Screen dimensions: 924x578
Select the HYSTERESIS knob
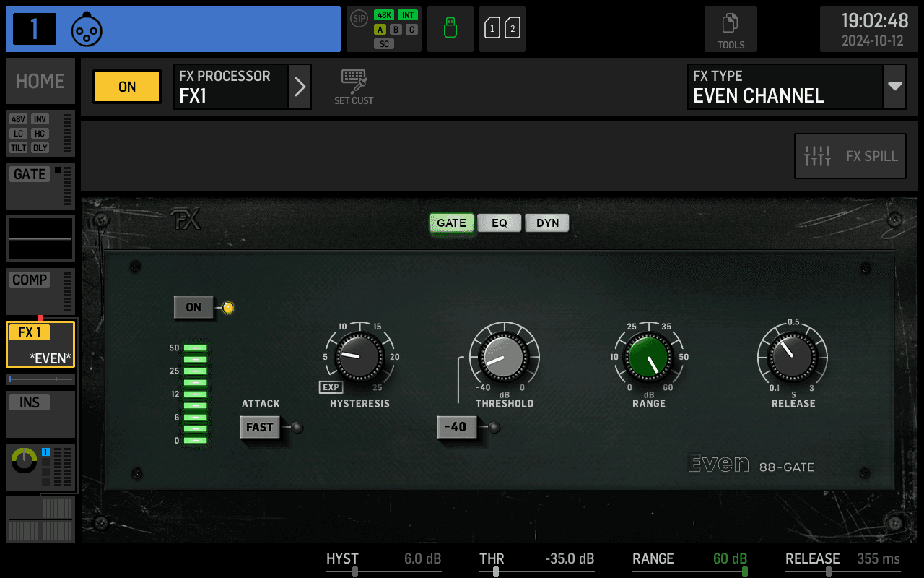[359, 357]
